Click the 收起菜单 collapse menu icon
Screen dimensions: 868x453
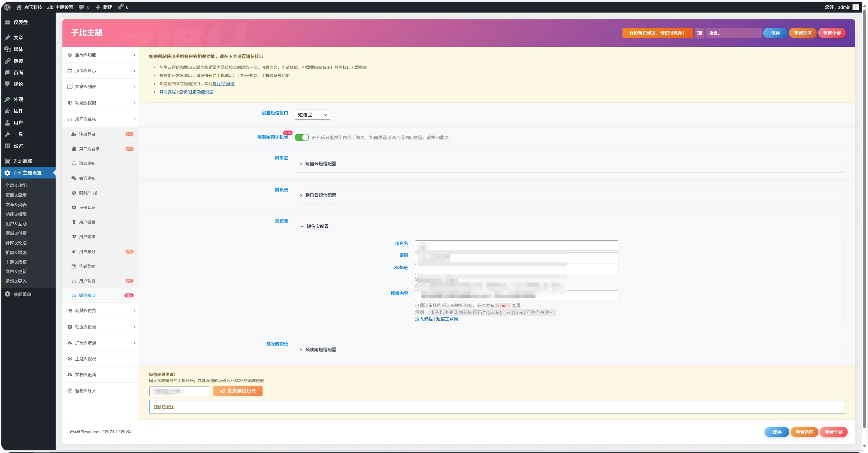click(7, 294)
